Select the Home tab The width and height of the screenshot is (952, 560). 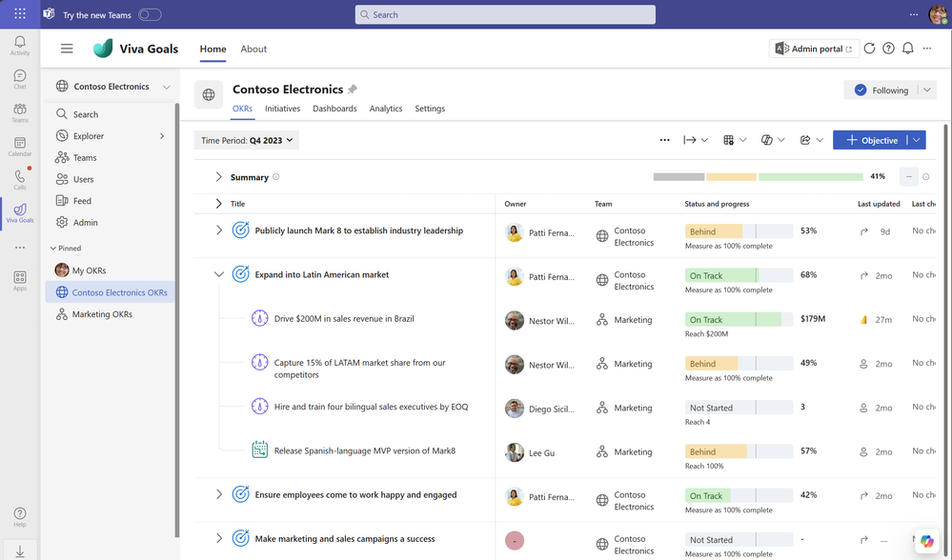coord(213,50)
